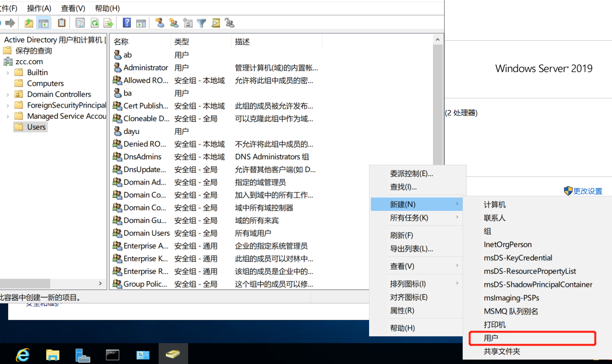The height and width of the screenshot is (364, 612).
Task: Choose 查找(I)... from context menu
Action: point(417,187)
